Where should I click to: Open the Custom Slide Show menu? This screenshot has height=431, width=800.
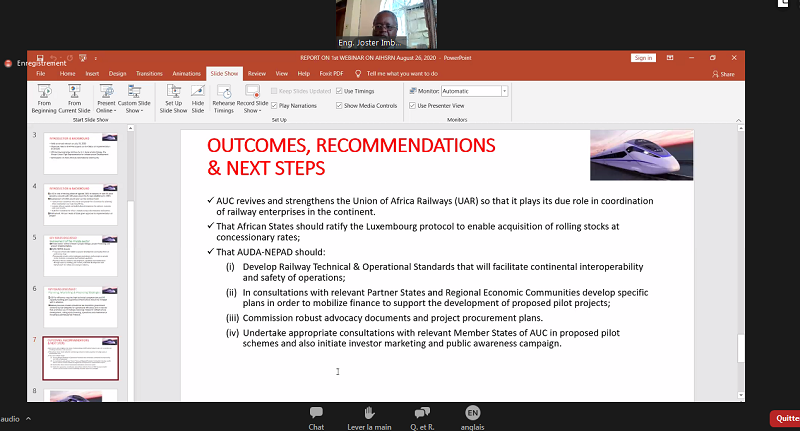pos(134,99)
